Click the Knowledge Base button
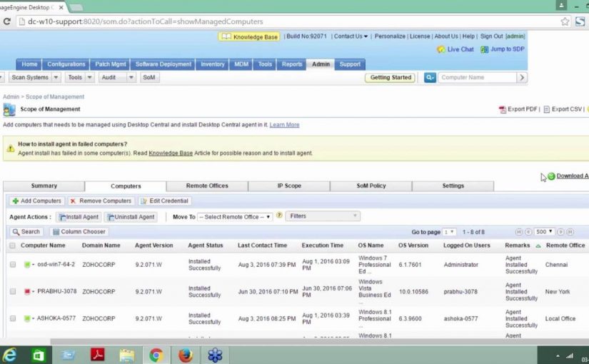 pos(249,37)
